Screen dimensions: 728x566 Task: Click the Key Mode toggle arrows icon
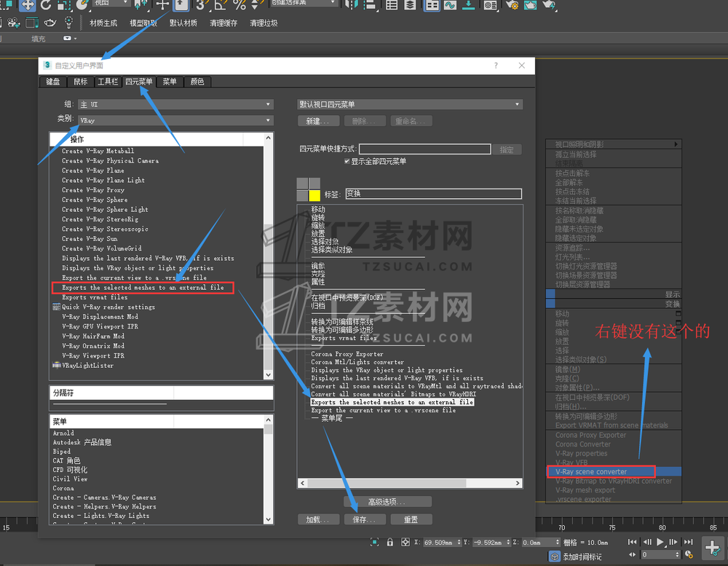pos(633,554)
